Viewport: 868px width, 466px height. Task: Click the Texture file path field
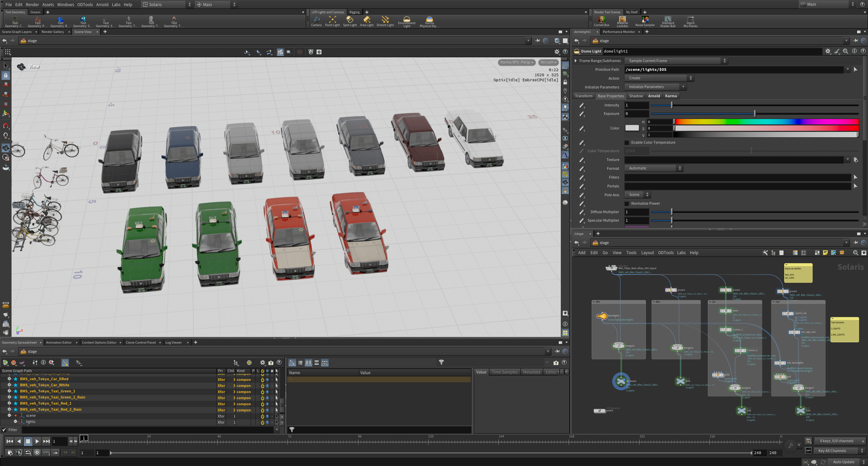pos(734,160)
